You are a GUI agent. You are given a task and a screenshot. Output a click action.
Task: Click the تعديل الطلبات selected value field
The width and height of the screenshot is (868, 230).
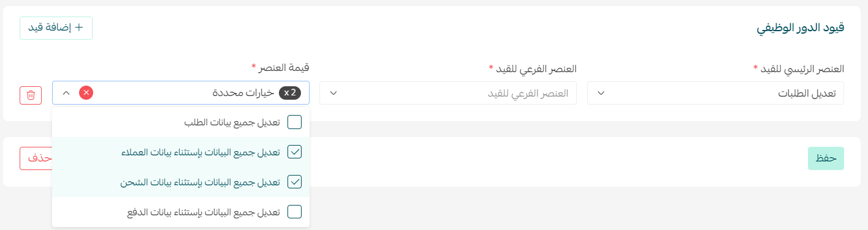point(715,93)
